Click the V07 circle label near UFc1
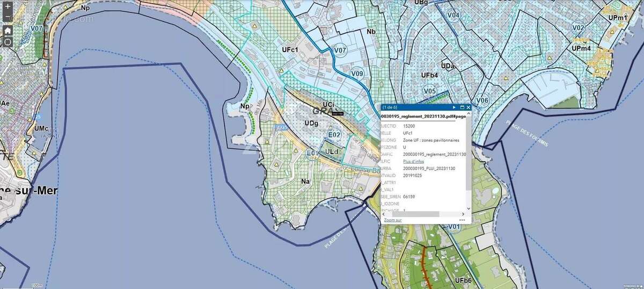 tap(340, 50)
